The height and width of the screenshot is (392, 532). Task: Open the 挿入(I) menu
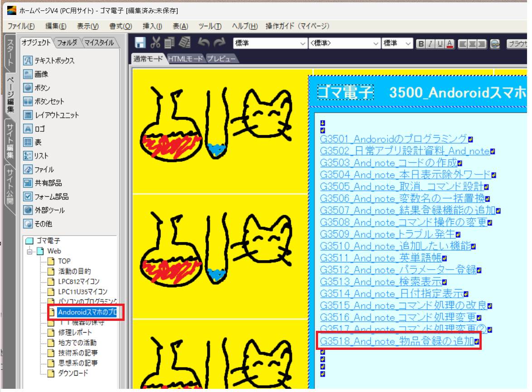point(152,26)
